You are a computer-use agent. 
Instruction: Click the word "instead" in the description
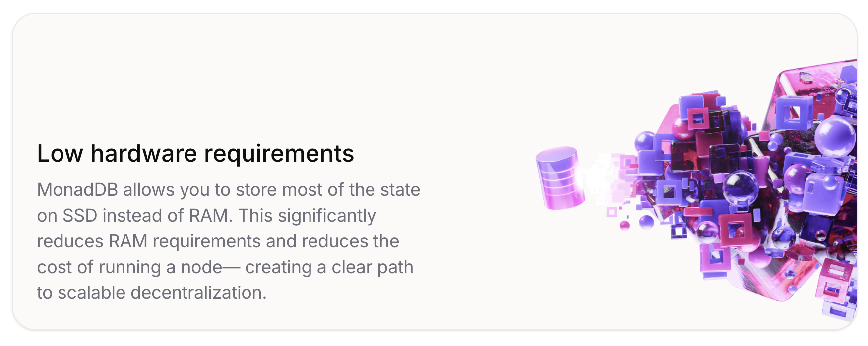131,216
